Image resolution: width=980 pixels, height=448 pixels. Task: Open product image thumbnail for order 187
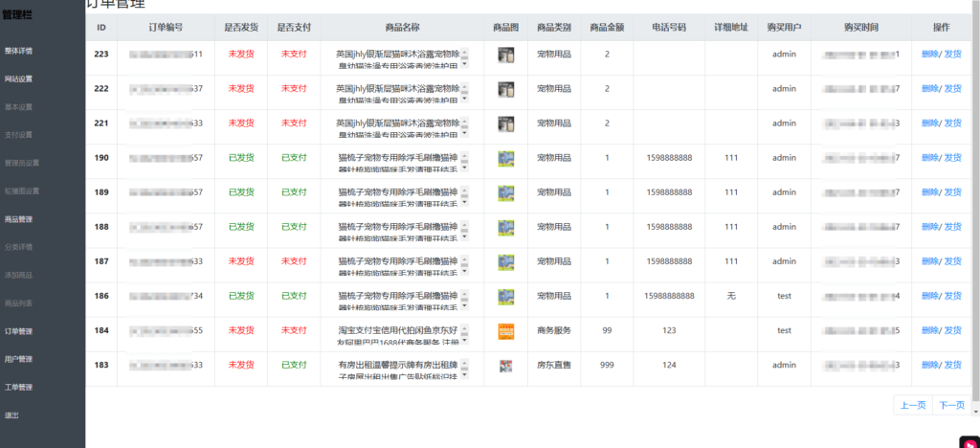pos(505,261)
